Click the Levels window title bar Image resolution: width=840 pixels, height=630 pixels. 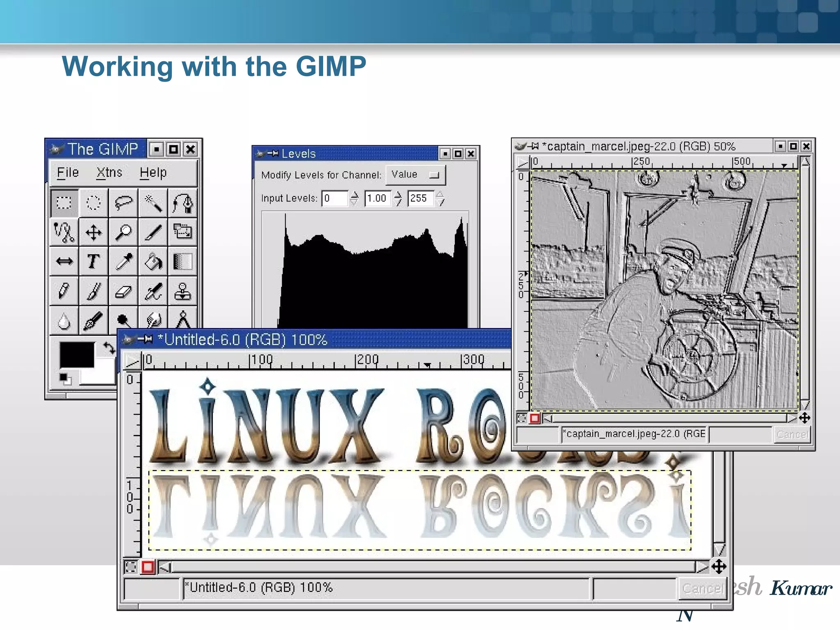[x=347, y=154]
